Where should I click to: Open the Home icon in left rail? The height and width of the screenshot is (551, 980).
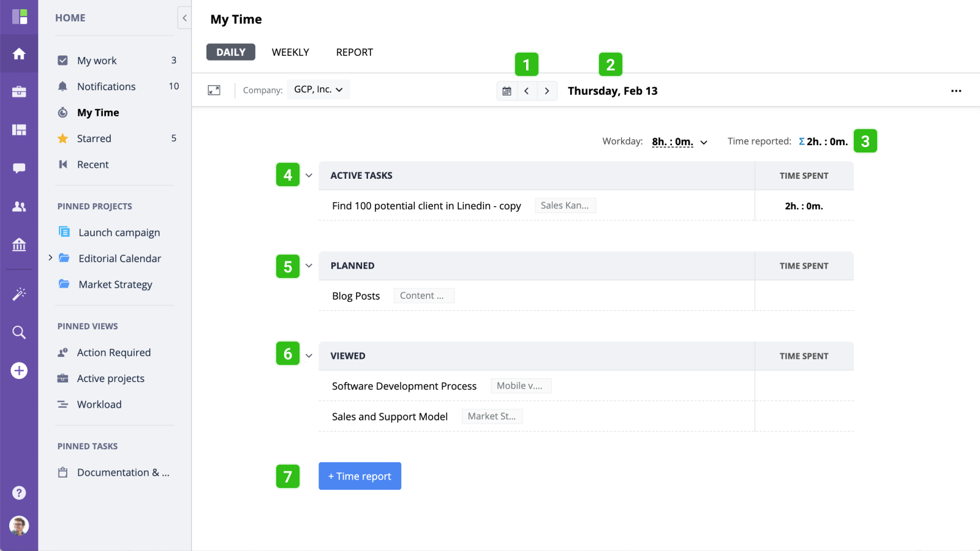coord(19,54)
